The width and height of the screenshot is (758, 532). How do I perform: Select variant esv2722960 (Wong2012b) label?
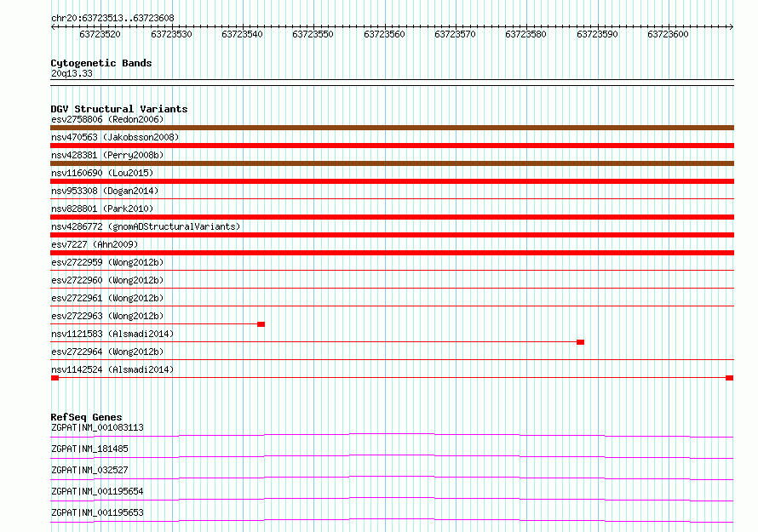(x=107, y=280)
